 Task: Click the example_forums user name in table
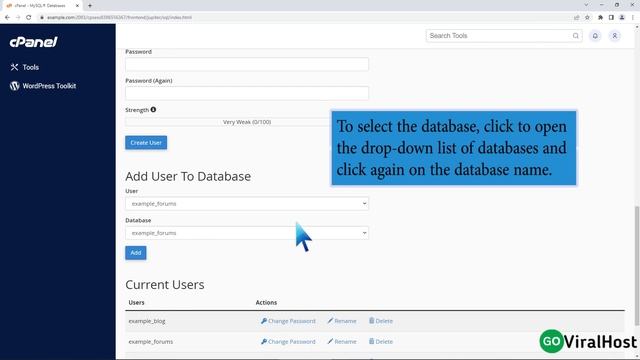pyautogui.click(x=151, y=341)
